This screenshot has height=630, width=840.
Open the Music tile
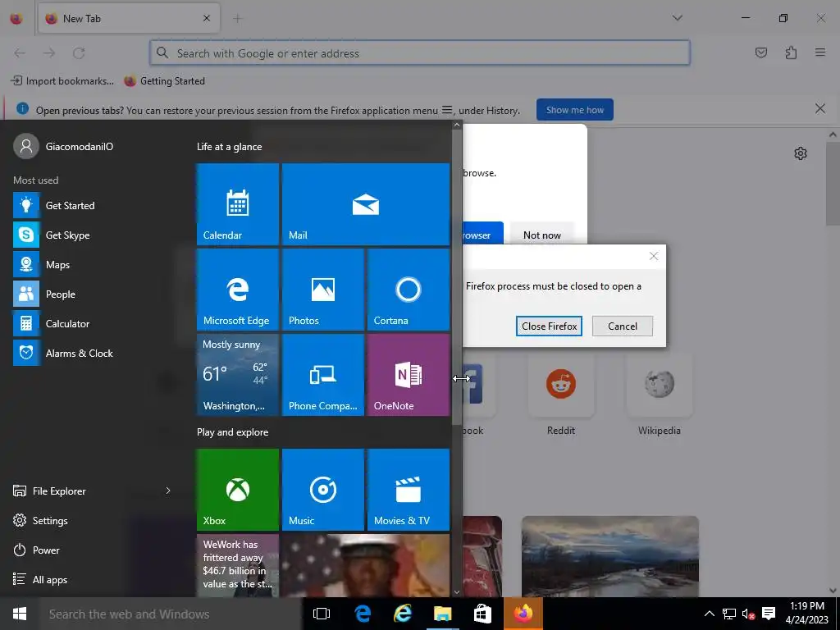click(x=323, y=490)
